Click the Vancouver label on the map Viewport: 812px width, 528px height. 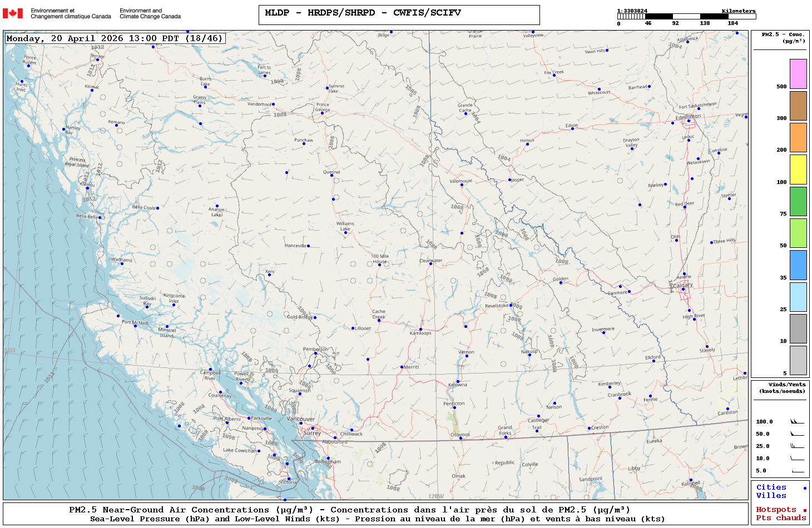coord(301,419)
